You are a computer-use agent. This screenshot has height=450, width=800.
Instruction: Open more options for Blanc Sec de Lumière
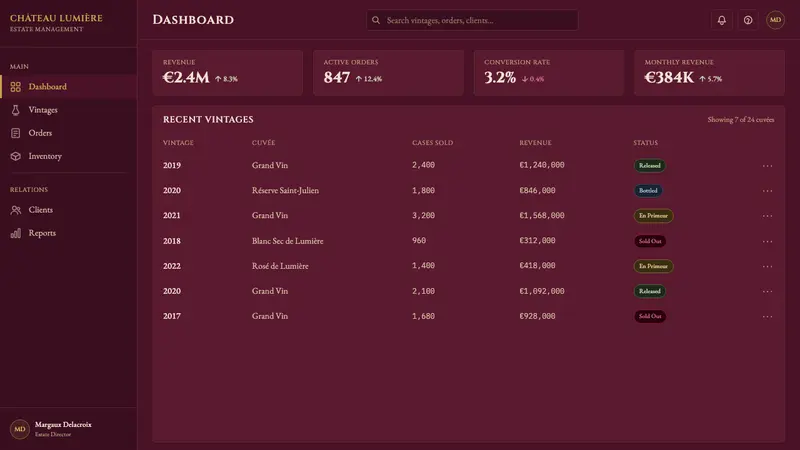767,241
